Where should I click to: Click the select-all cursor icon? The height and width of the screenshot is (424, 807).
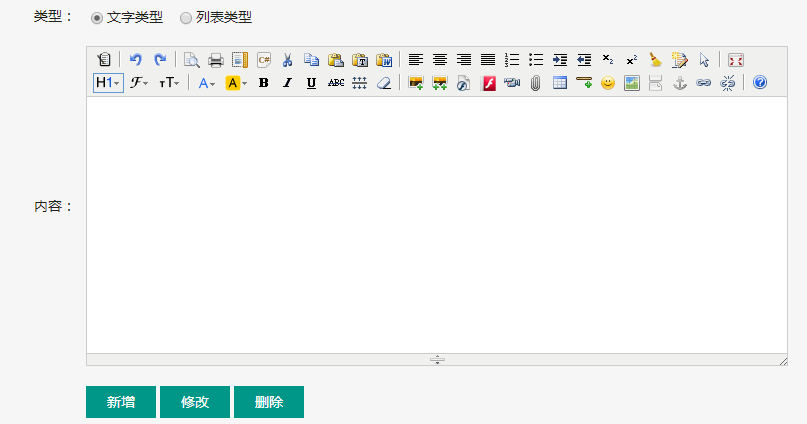[x=704, y=60]
